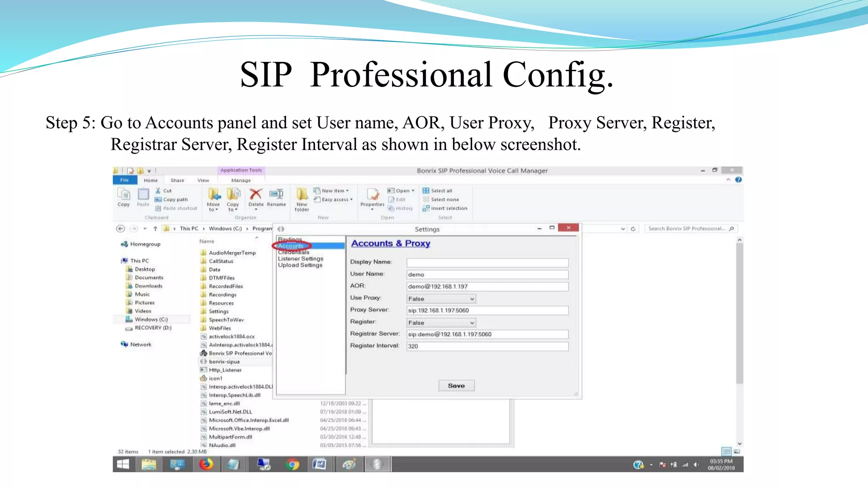868x488 pixels.
Task: Open the Register dropdown
Action: pos(441,323)
